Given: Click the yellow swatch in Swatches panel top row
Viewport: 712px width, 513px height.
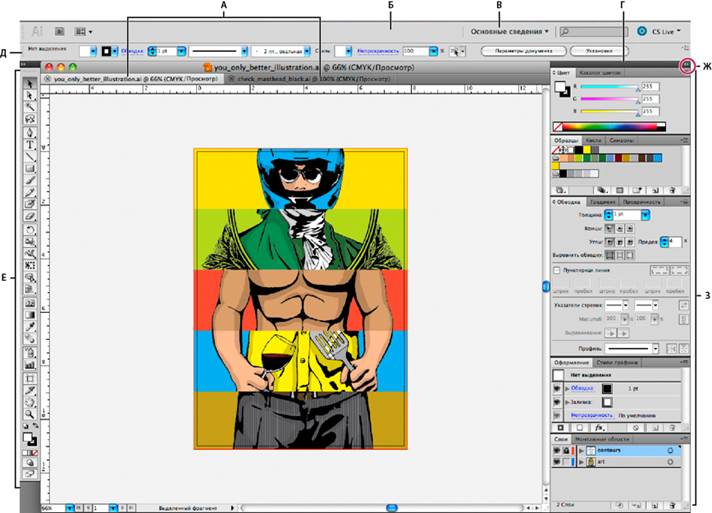Looking at the screenshot, I should click(587, 149).
